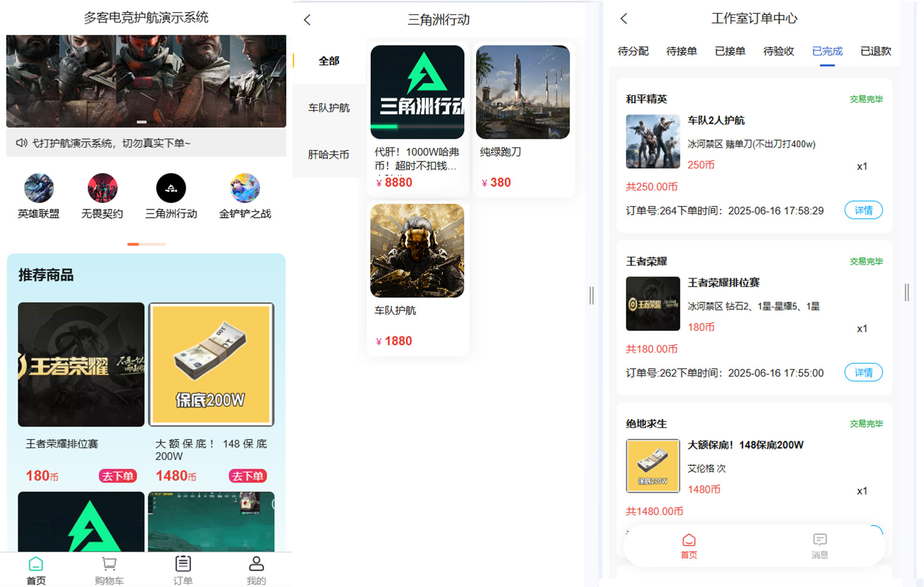The height and width of the screenshot is (587, 924).
Task: Open the 英雄联盟 game icon
Action: (39, 188)
